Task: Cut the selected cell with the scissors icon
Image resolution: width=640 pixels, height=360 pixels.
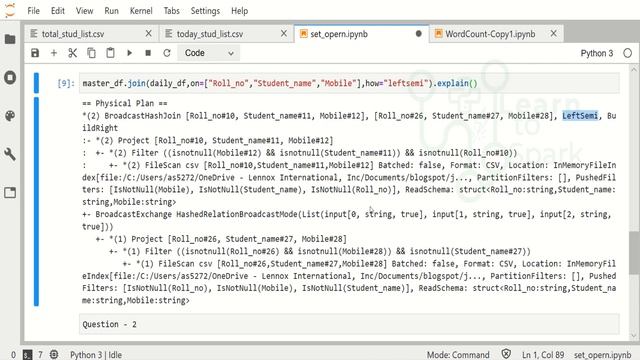Action: 73,53
